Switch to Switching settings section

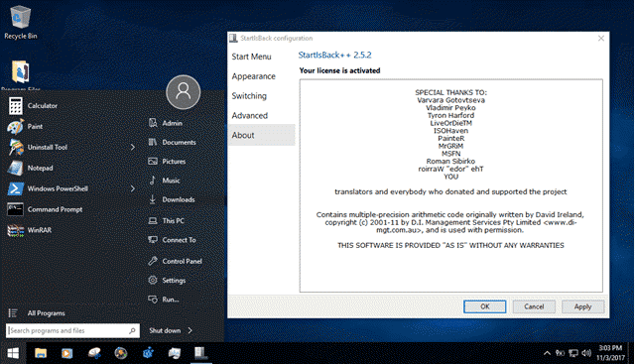click(x=249, y=96)
